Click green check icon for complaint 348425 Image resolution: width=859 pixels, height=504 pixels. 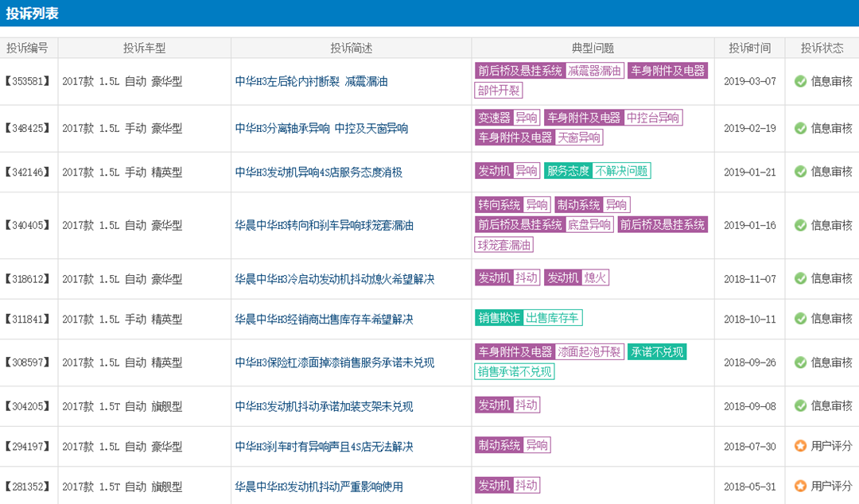click(800, 128)
